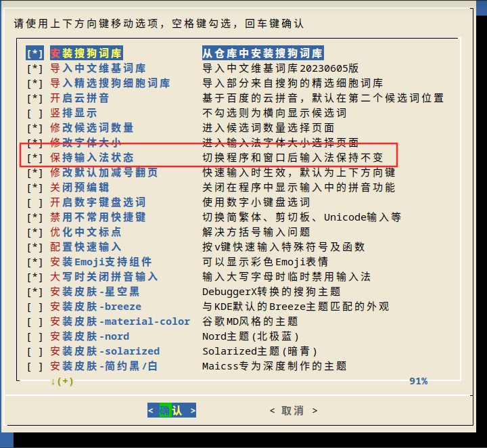Click description 可以显示彩色Emoji表情
This screenshot has height=448, width=487.
[265, 262]
